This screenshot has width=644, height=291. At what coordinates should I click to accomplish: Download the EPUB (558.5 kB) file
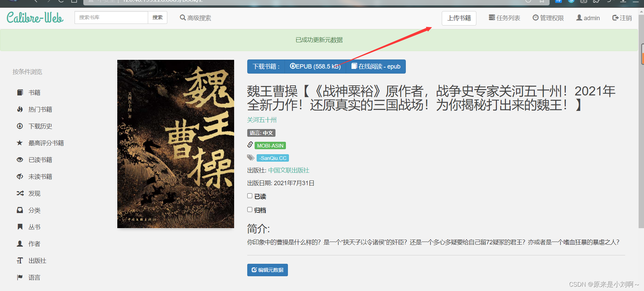pos(315,67)
